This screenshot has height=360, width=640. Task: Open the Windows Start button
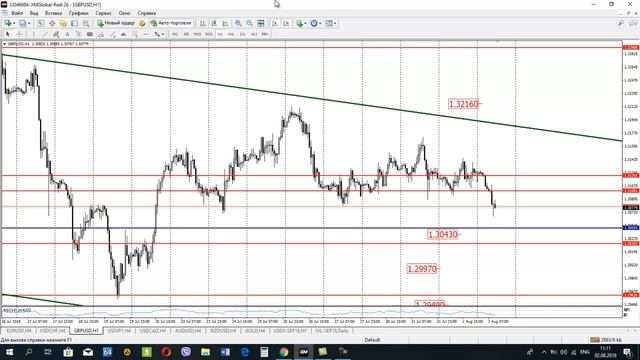[9, 351]
